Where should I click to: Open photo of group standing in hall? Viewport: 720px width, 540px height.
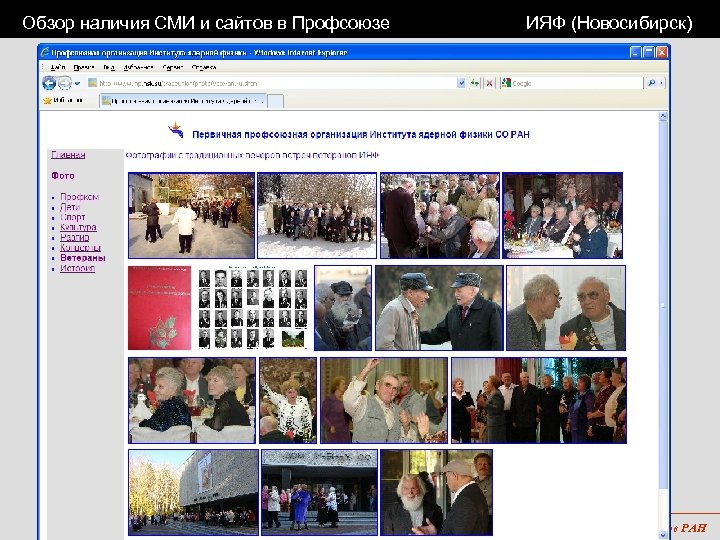pyautogui.click(x=539, y=400)
